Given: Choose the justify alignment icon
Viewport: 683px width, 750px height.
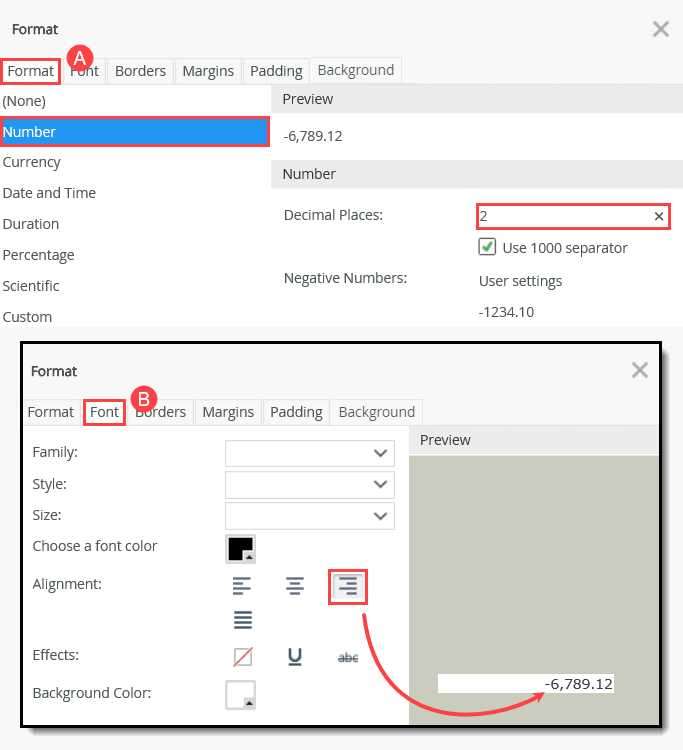Looking at the screenshot, I should (242, 620).
